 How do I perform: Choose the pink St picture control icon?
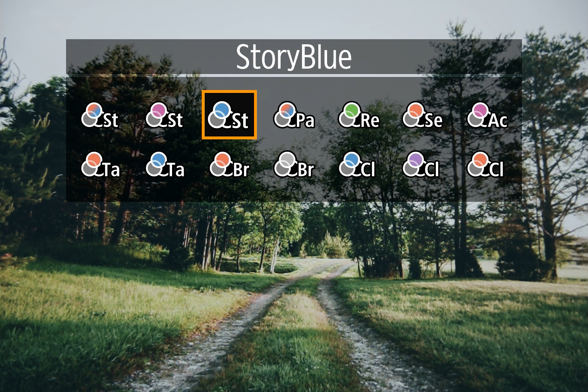click(x=164, y=115)
